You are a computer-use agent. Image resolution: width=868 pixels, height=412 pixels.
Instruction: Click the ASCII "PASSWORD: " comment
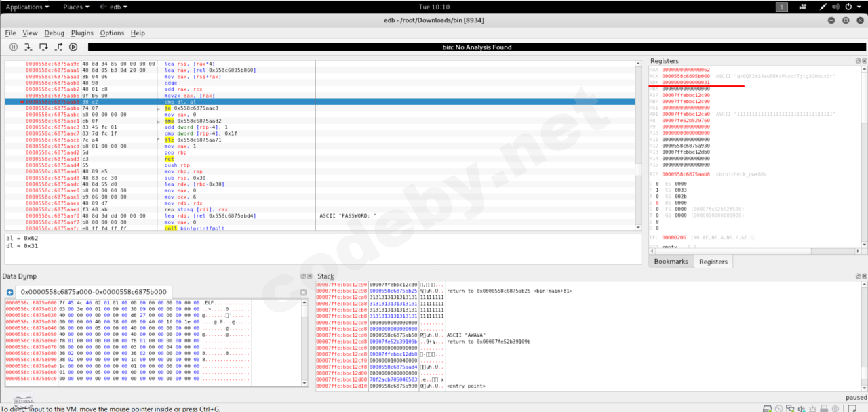click(348, 215)
